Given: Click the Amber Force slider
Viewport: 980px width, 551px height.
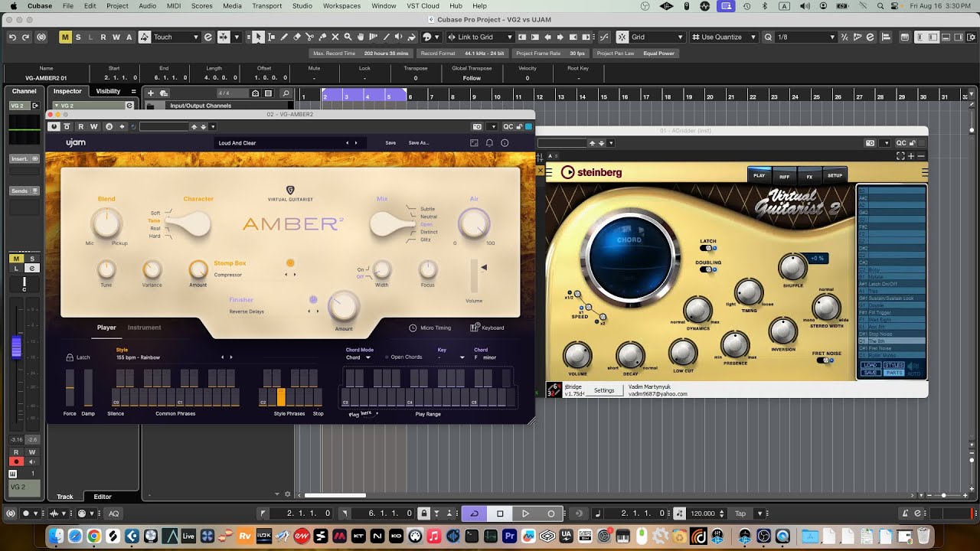Looking at the screenshot, I should click(x=70, y=387).
